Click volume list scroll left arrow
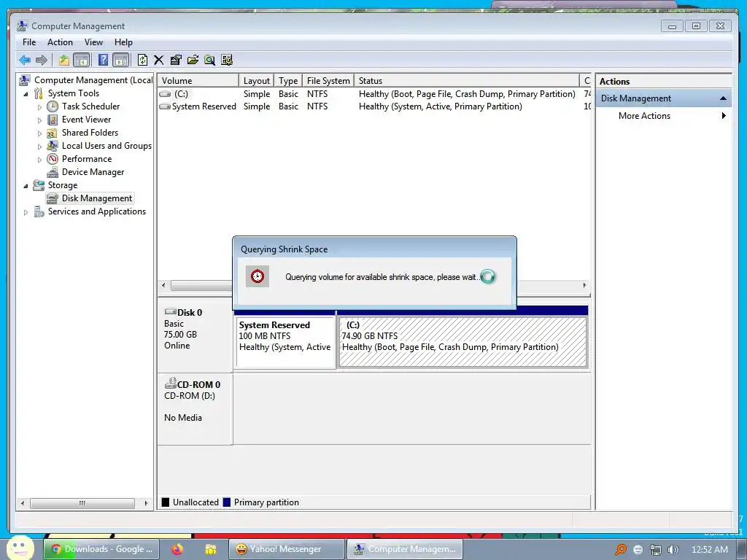This screenshot has width=747, height=560. click(x=164, y=285)
